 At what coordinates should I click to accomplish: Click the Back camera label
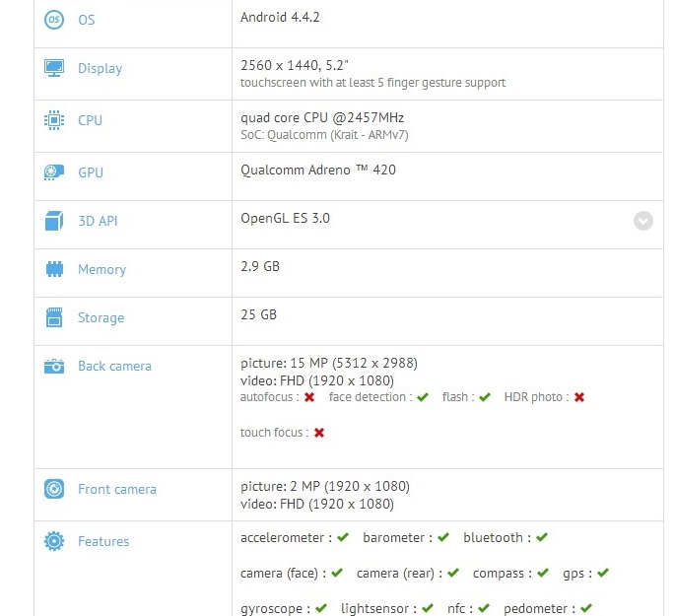(x=114, y=366)
